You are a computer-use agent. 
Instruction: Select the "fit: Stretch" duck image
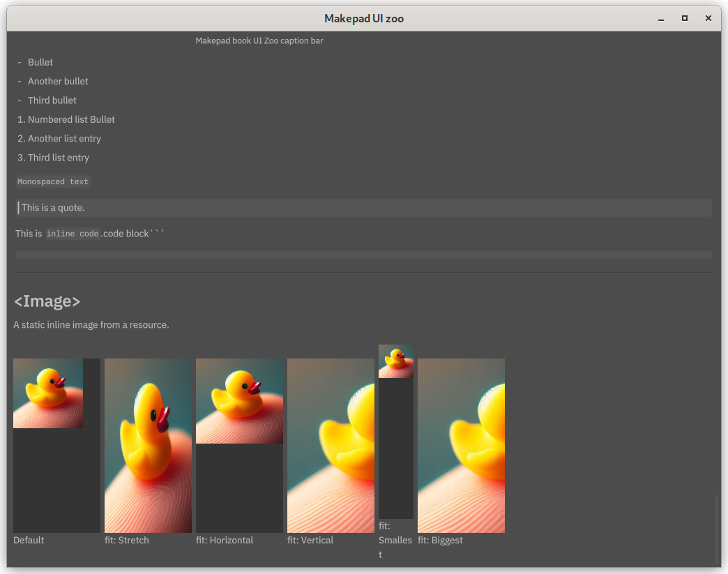pos(148,446)
